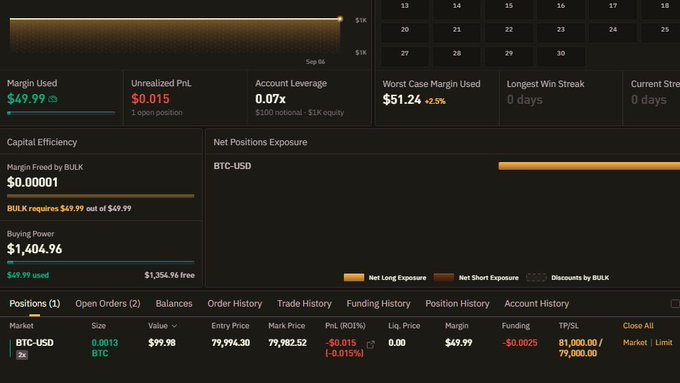Image resolution: width=680 pixels, height=383 pixels.
Task: Click the Margin Used progress bar
Action: click(x=61, y=113)
